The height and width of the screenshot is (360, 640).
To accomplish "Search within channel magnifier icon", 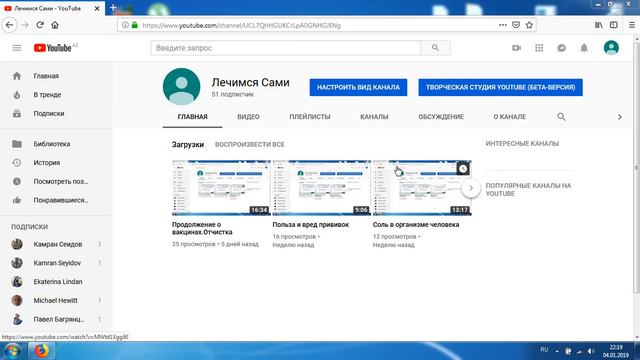I will 561,117.
